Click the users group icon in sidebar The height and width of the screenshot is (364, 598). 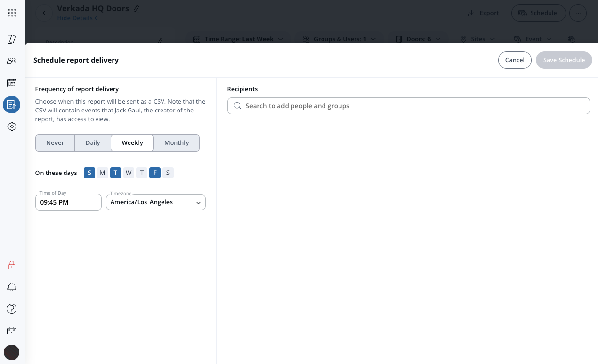tap(12, 61)
